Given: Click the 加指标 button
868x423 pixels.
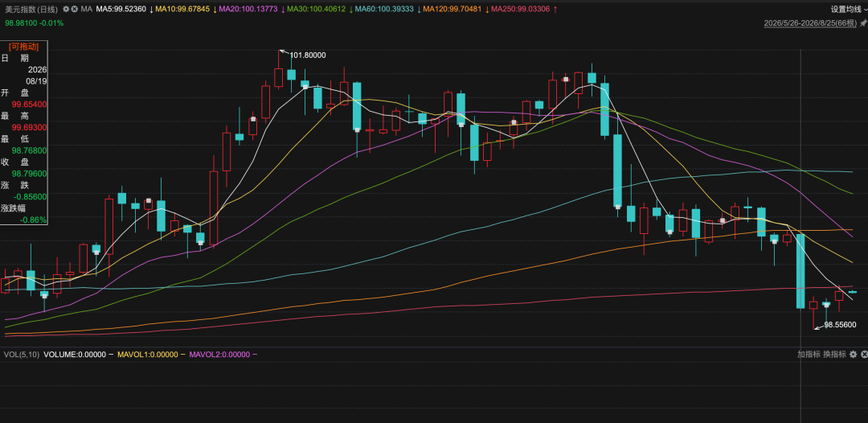Looking at the screenshot, I should (x=809, y=355).
